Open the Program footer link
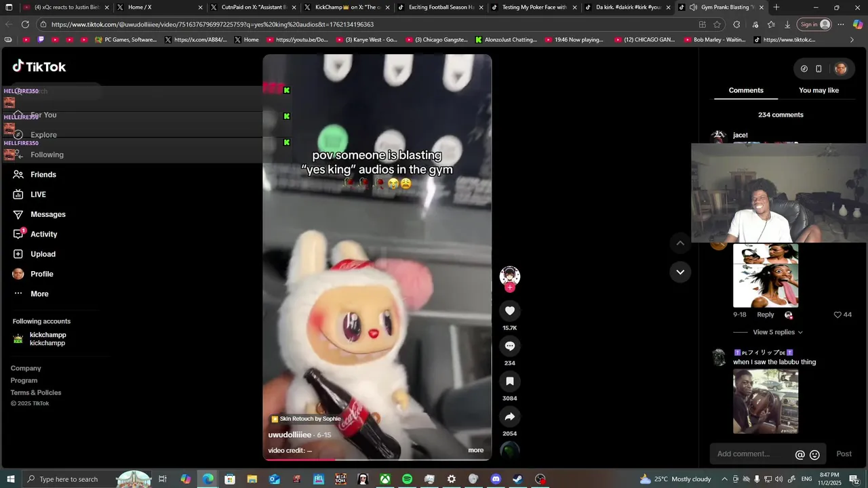Screen dimensions: 868x488 point(24,380)
